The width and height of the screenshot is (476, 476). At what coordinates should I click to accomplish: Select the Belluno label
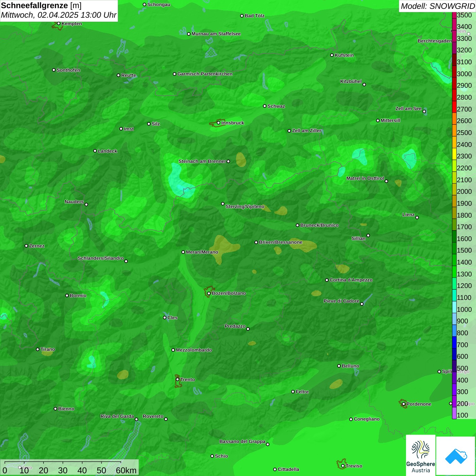coord(350,366)
